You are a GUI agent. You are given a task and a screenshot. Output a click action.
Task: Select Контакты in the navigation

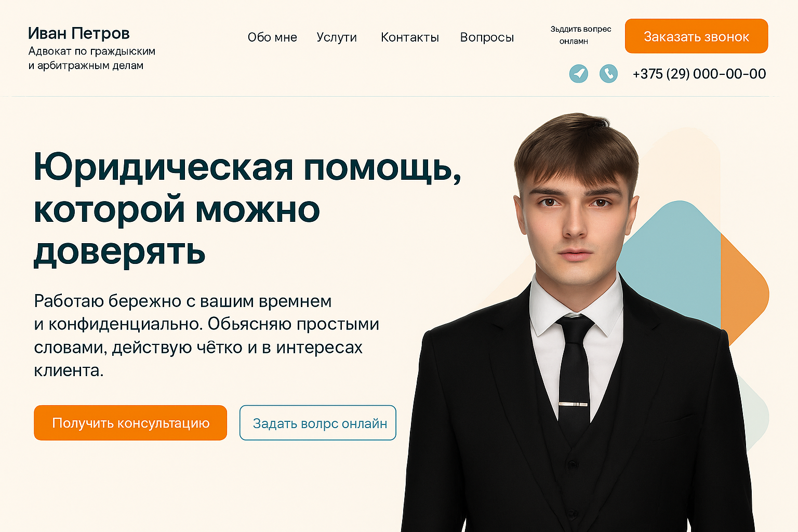pyautogui.click(x=410, y=37)
